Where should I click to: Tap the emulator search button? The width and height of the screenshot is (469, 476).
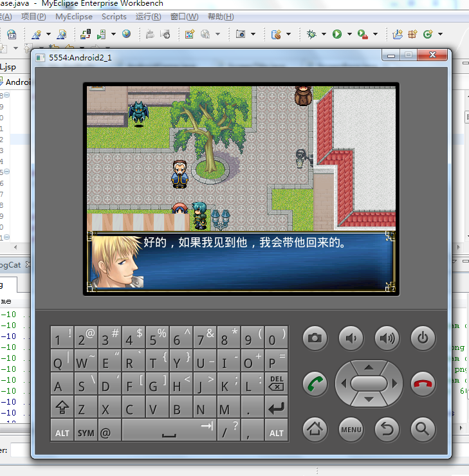(423, 429)
